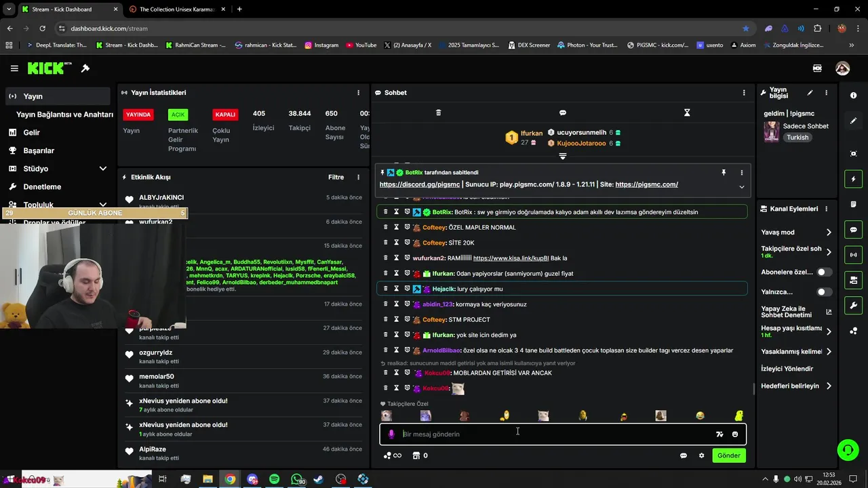Click the hourglass icon in the Sohbet toolbar
The height and width of the screenshot is (488, 868).
[687, 113]
